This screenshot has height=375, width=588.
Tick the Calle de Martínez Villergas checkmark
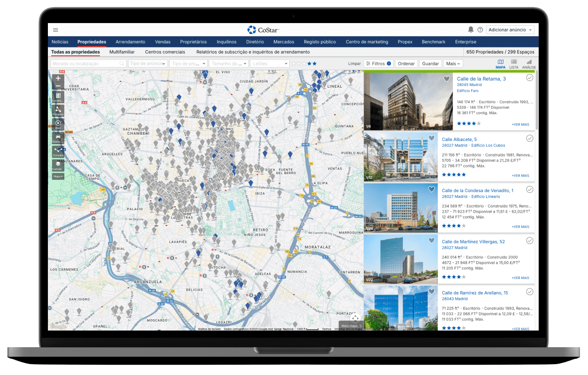click(530, 240)
